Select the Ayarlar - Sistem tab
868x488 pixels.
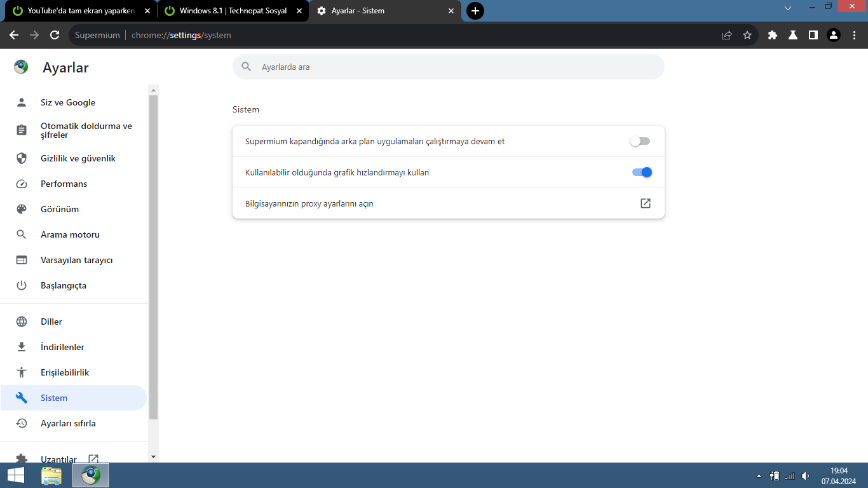pos(385,11)
